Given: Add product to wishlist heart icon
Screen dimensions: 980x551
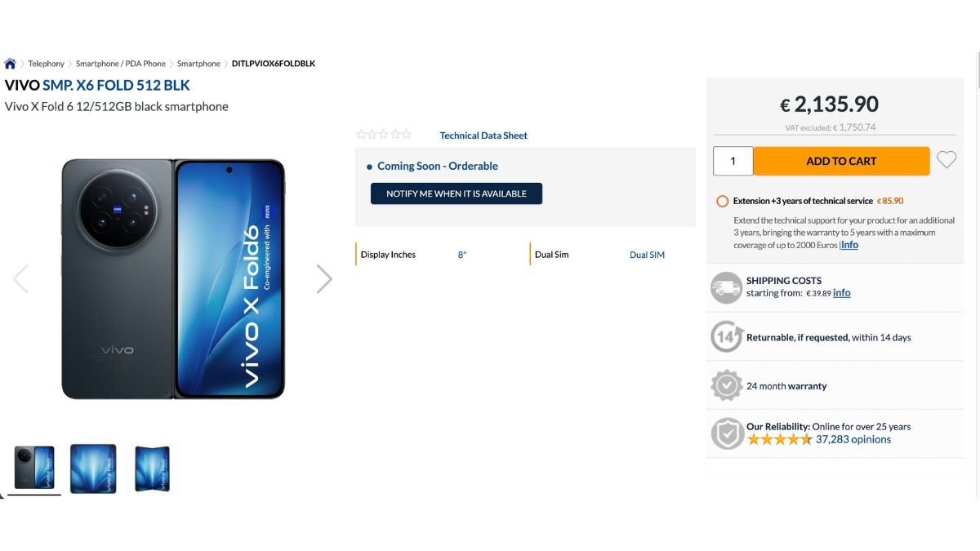Looking at the screenshot, I should coord(947,160).
